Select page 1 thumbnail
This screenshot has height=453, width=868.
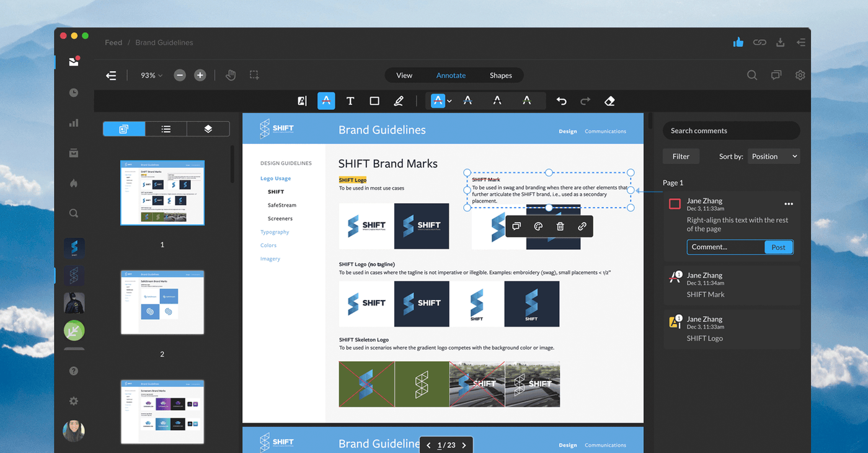pos(162,193)
